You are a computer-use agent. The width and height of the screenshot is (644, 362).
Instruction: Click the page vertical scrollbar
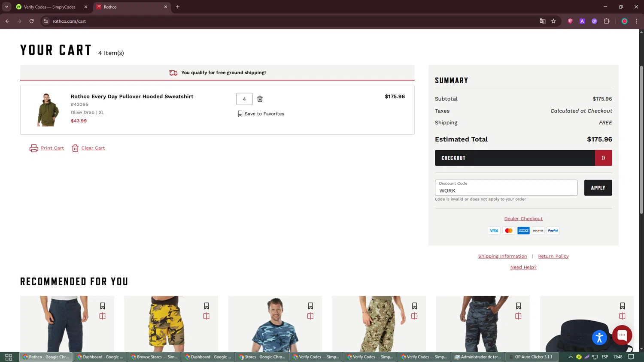(641, 139)
